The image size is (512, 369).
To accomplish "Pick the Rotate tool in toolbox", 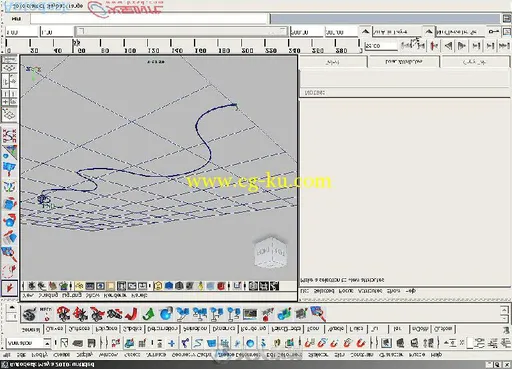I will click(9, 220).
